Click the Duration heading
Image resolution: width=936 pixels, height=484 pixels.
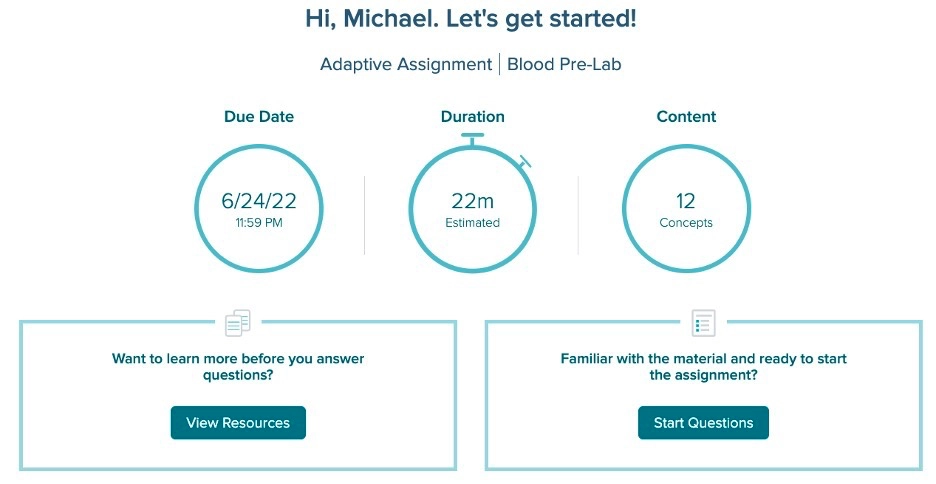click(x=473, y=116)
